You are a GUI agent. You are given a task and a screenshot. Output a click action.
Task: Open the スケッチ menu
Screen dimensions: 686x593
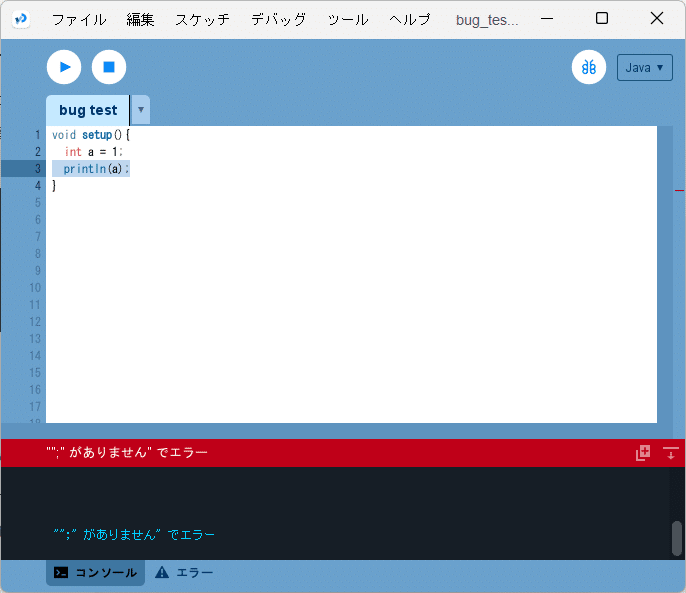coord(203,20)
